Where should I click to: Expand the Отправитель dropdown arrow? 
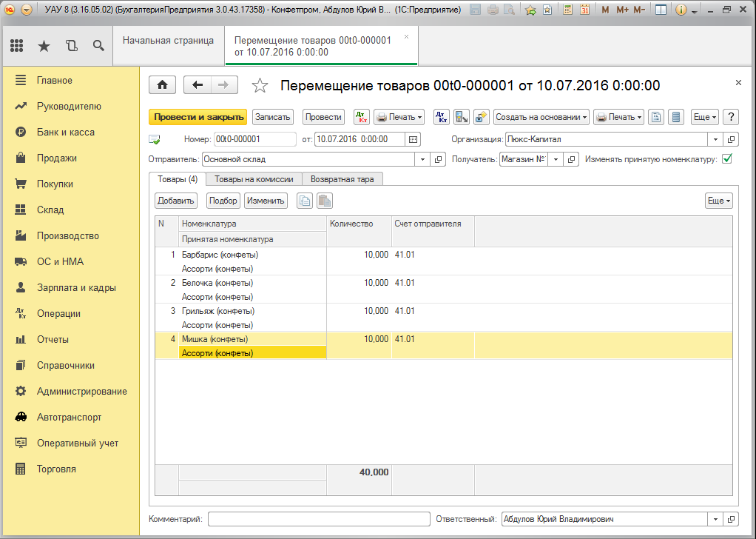[x=422, y=159]
